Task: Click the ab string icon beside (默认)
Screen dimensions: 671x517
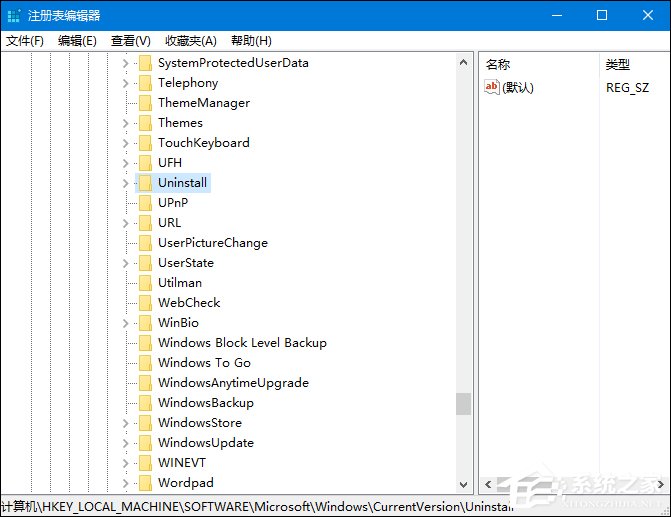Action: pyautogui.click(x=491, y=88)
